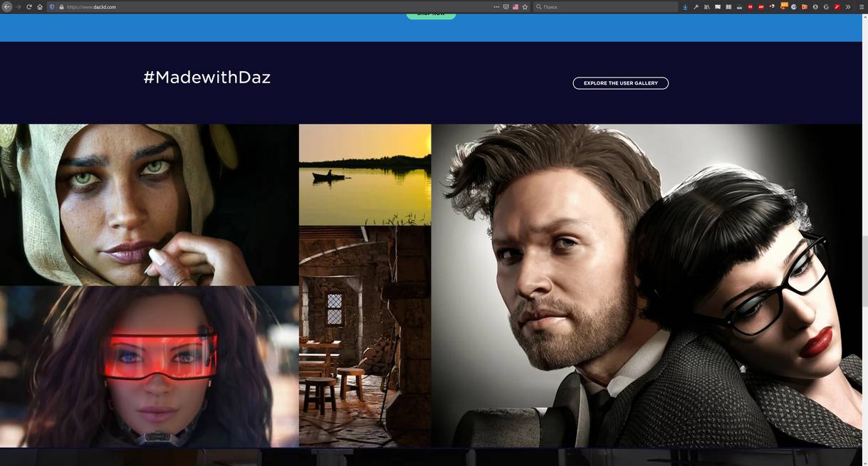Open the Firefox hamburger menu
Image resolution: width=868 pixels, height=466 pixels.
point(861,6)
